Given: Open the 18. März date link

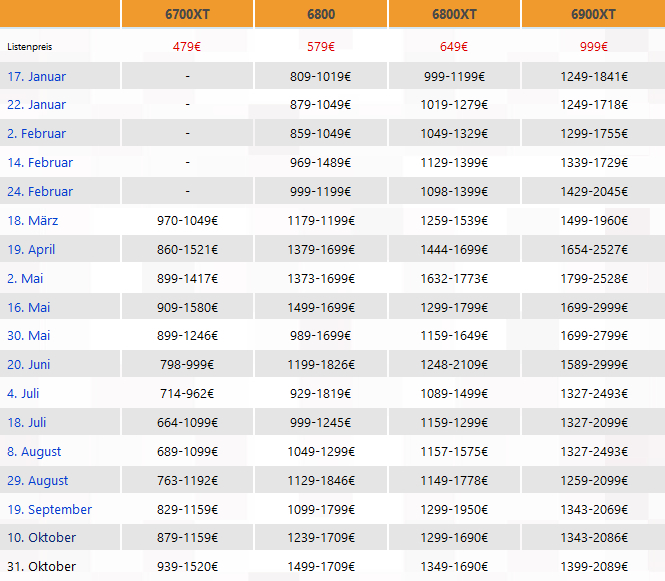Looking at the screenshot, I should click(x=33, y=221).
